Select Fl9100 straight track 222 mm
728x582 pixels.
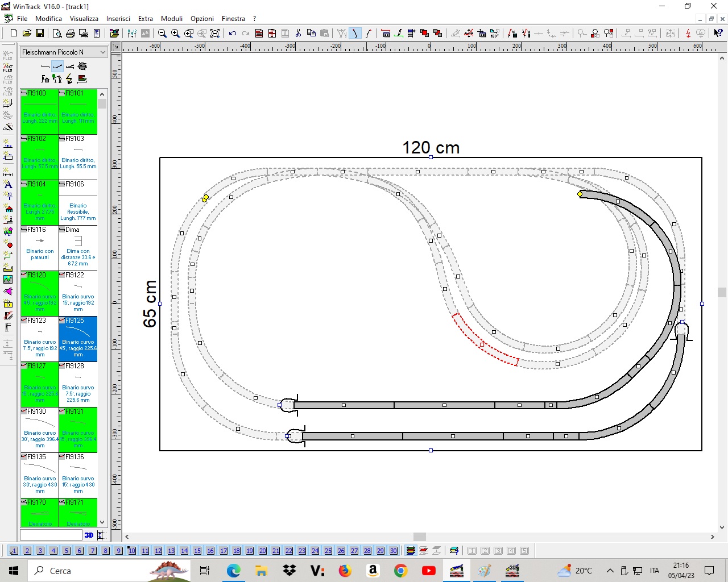[40, 111]
